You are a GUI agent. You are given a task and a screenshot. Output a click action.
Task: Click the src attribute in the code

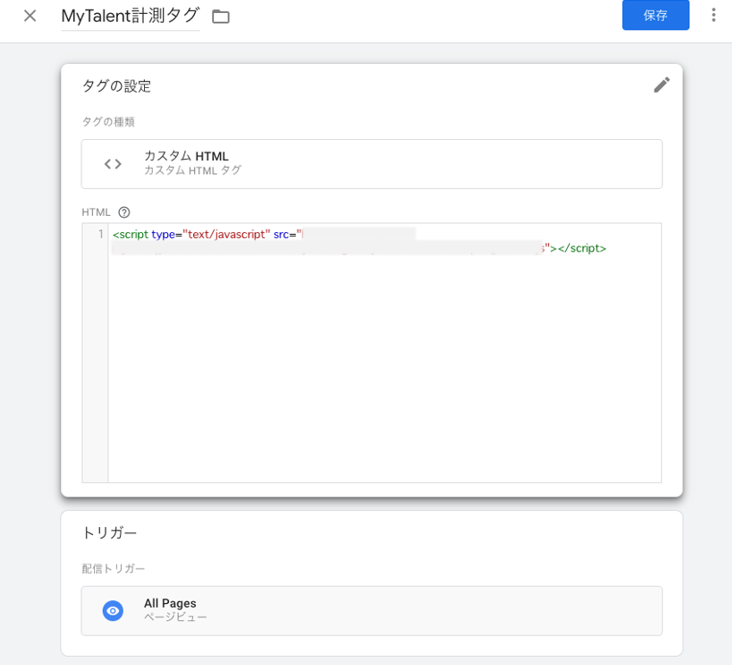pos(282,235)
